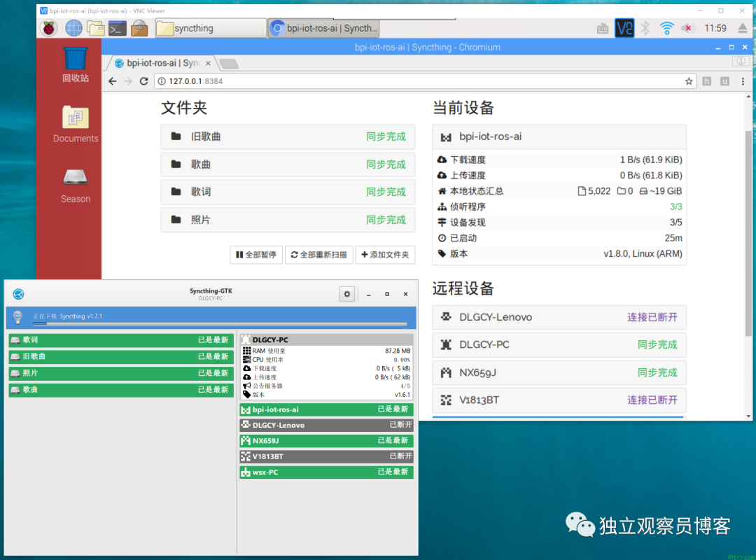Expand the DLGCY-Lenovo remote device panel
Image resolution: width=756 pixels, height=560 pixels.
(x=559, y=317)
